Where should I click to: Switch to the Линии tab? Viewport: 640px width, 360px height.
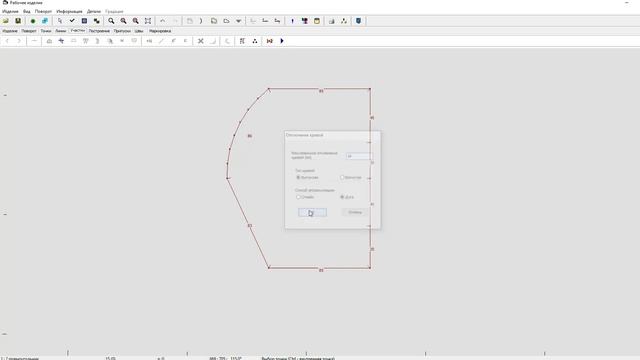60,31
